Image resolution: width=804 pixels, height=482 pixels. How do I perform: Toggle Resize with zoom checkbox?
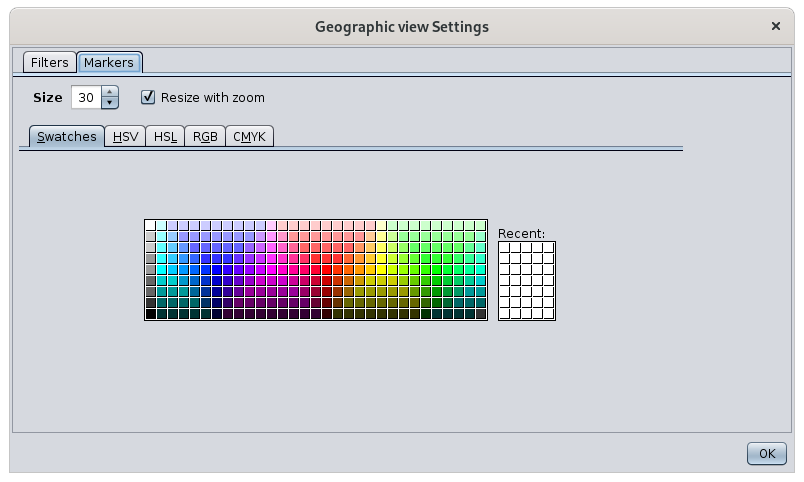point(148,97)
